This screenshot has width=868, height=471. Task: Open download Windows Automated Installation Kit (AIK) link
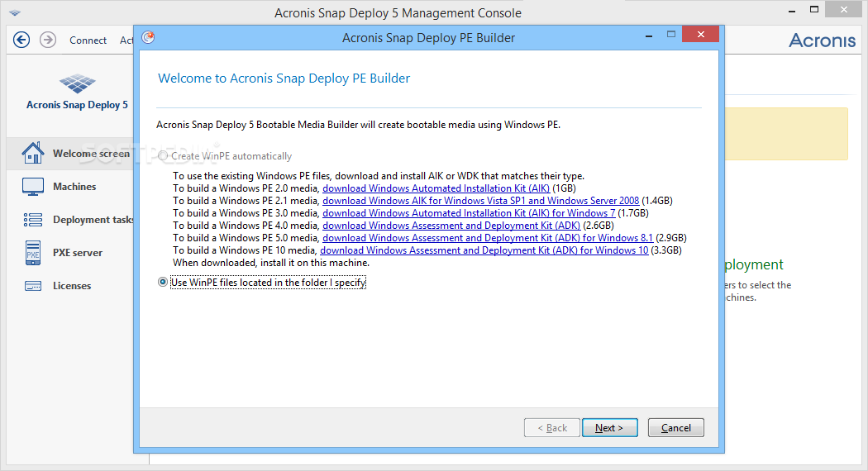click(436, 188)
